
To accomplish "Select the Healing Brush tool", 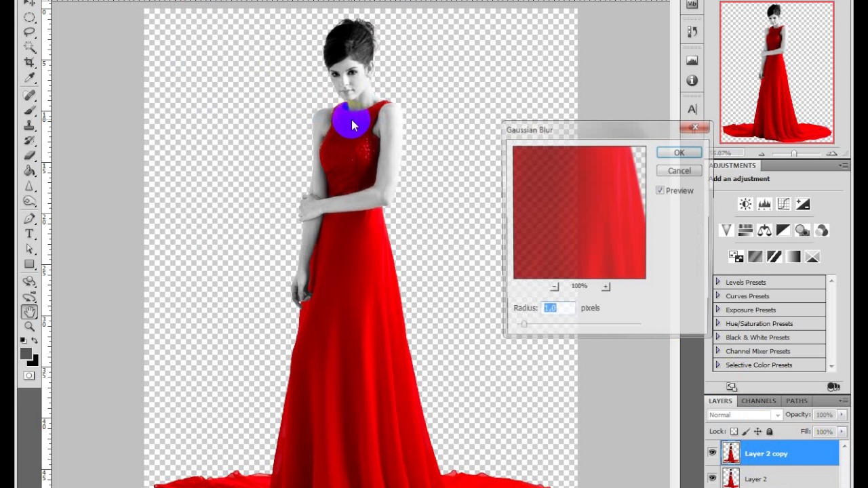I will 29,96.
